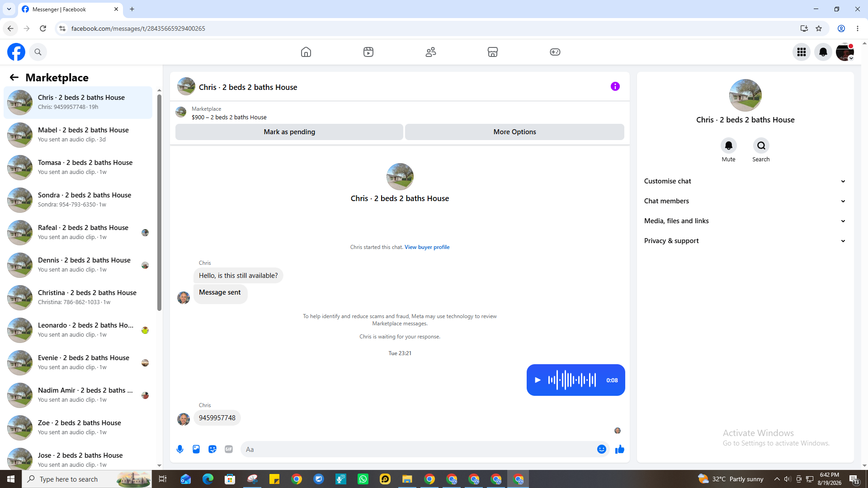
Task: Expand Chat members section
Action: point(745,201)
